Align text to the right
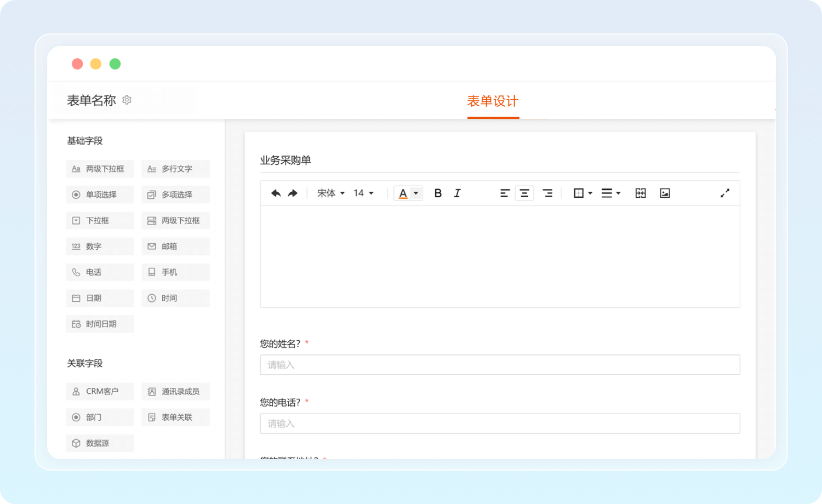Viewport: 822px width, 504px height. click(x=547, y=193)
